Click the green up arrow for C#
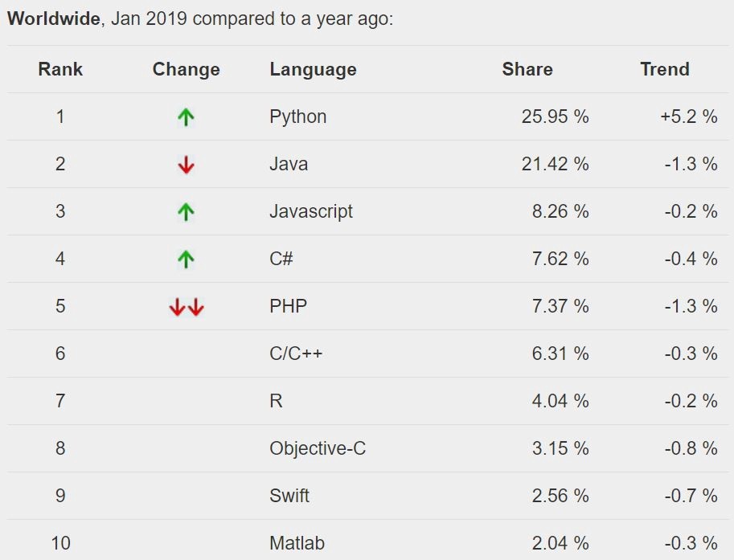 (186, 260)
